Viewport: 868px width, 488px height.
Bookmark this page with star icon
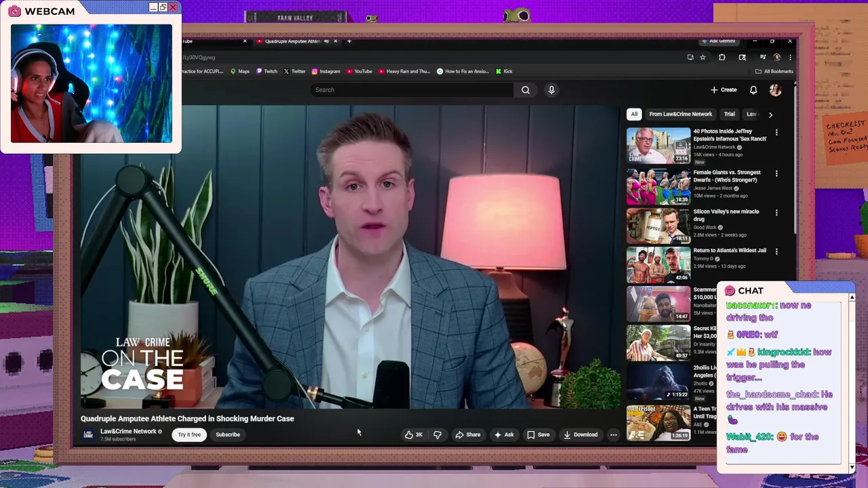703,58
